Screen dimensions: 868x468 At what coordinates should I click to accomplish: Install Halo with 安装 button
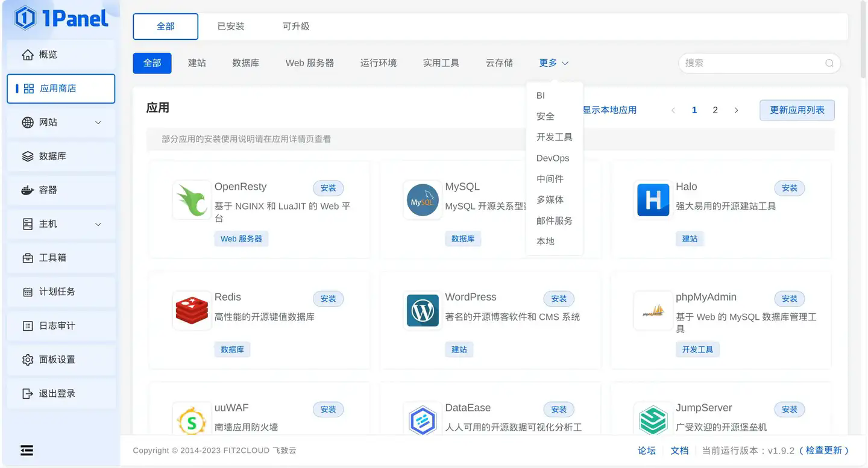pyautogui.click(x=790, y=188)
